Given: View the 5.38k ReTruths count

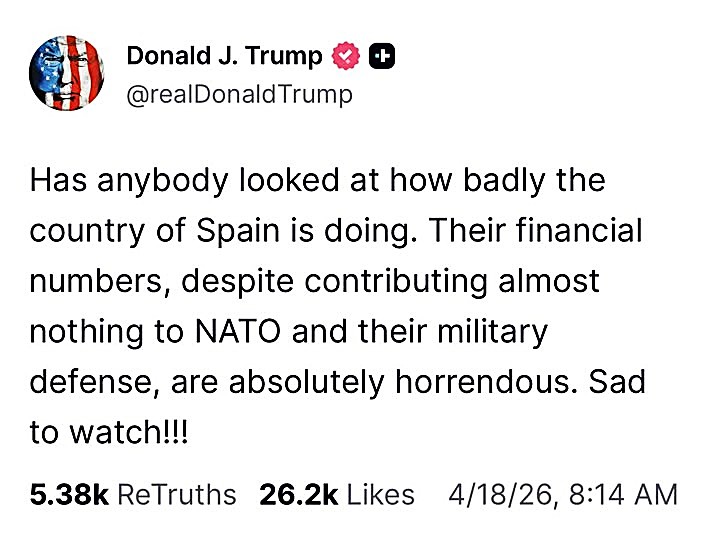Looking at the screenshot, I should click(69, 494).
